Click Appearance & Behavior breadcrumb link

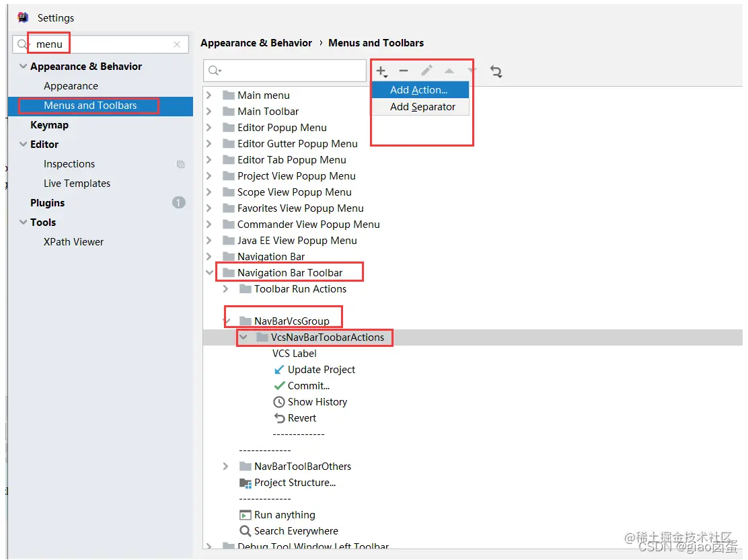256,43
